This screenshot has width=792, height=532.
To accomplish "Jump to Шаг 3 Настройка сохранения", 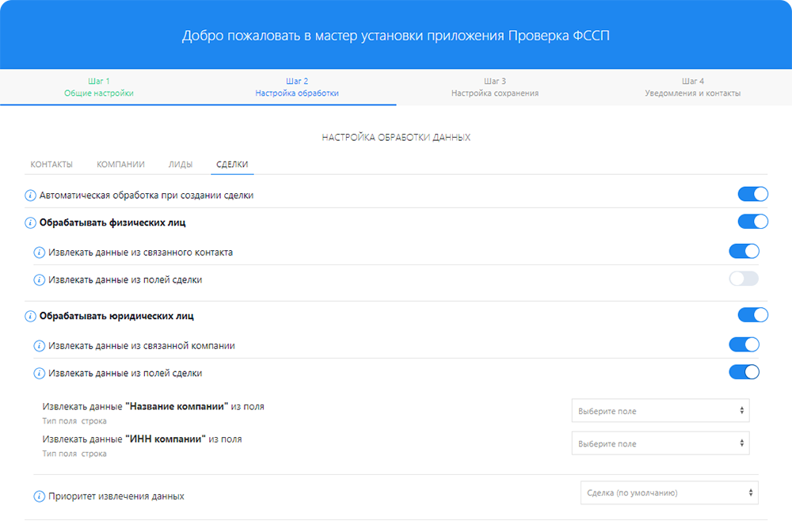I will coord(495,87).
